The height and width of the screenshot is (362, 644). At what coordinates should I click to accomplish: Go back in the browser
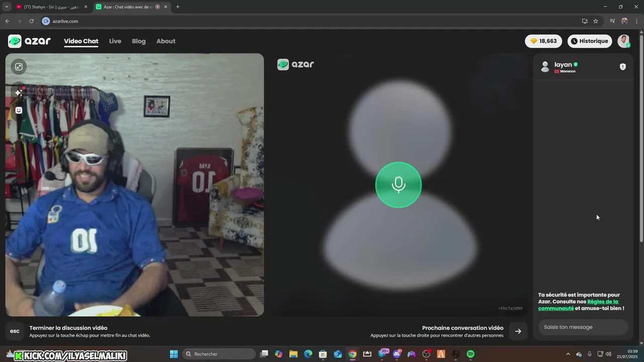(7, 21)
